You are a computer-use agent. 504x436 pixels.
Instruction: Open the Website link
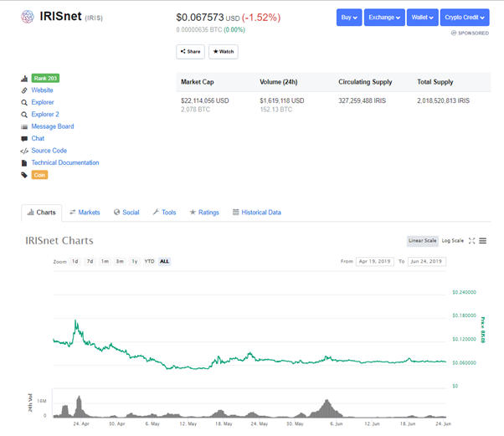pos(42,90)
